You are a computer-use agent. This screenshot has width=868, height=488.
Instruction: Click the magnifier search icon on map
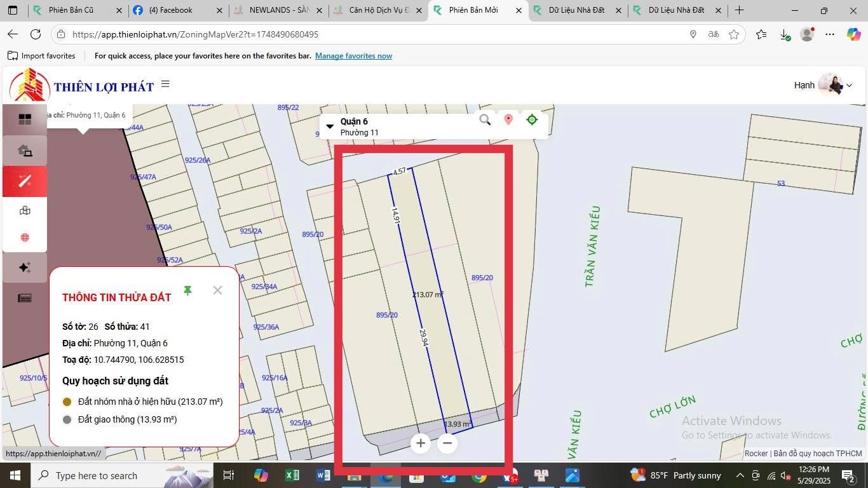click(x=485, y=119)
